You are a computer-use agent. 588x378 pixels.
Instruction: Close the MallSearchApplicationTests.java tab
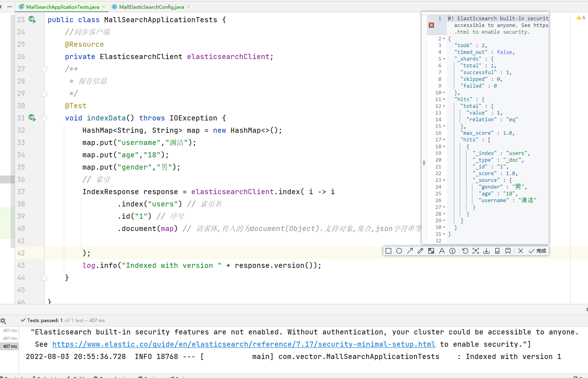point(104,7)
